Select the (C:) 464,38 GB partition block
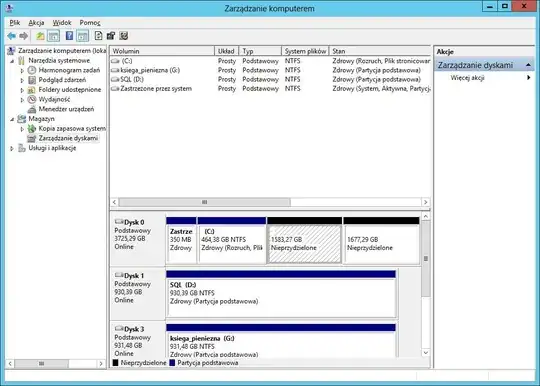Viewport: 540px width, 386px height. 232,240
